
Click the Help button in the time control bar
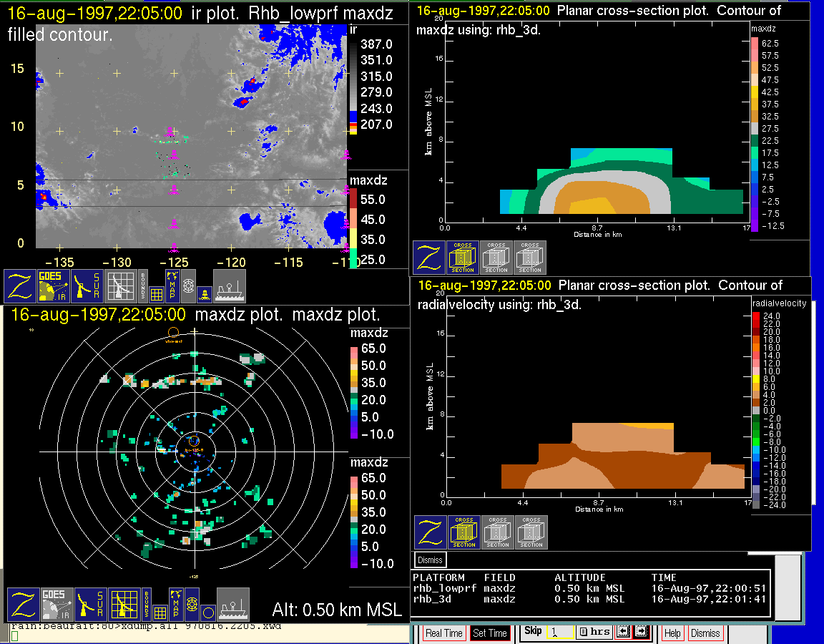pos(672,633)
